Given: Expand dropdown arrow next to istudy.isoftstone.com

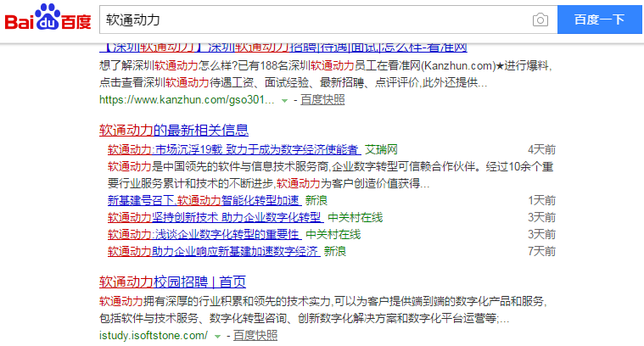Looking at the screenshot, I should (218, 336).
